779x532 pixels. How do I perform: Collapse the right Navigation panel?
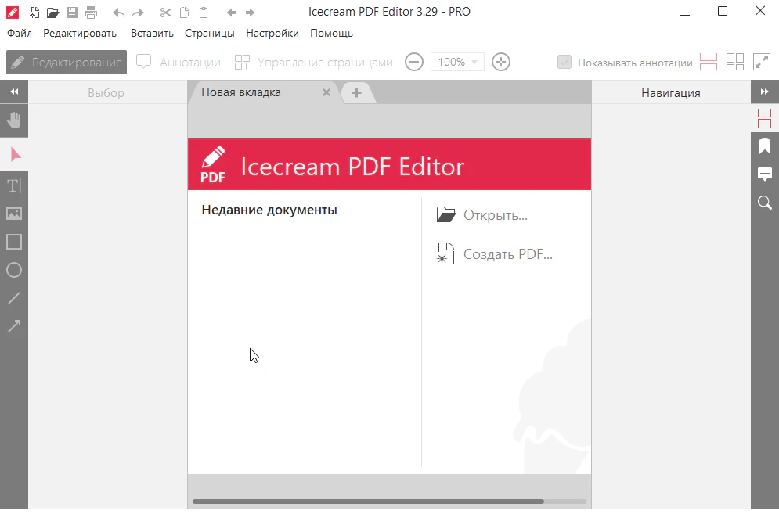[x=765, y=92]
